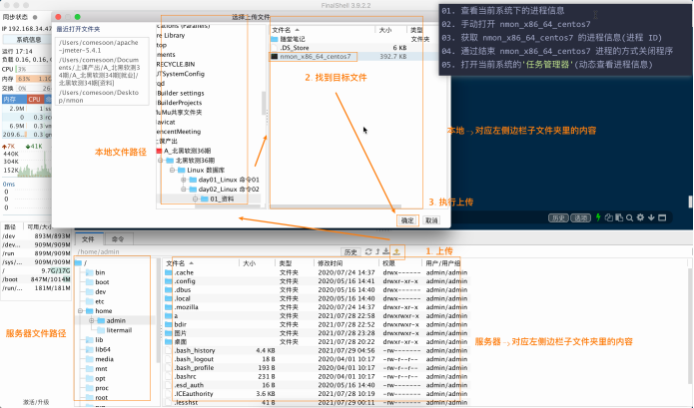
Task: Click 历史 button in terminal toolbar
Action: (558, 218)
